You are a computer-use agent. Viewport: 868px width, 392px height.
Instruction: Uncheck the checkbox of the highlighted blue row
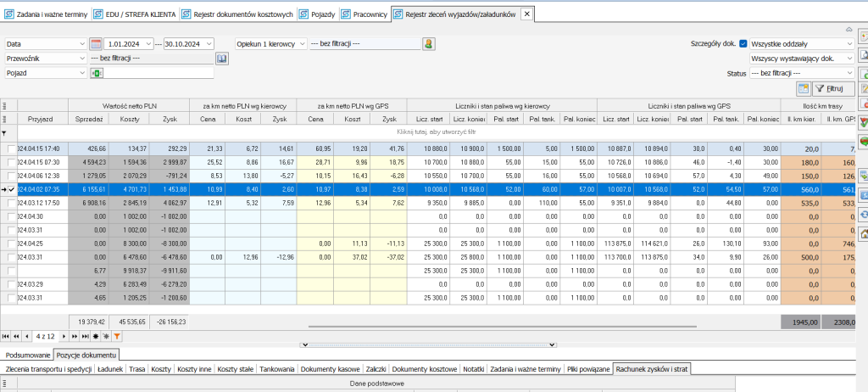pos(12,191)
